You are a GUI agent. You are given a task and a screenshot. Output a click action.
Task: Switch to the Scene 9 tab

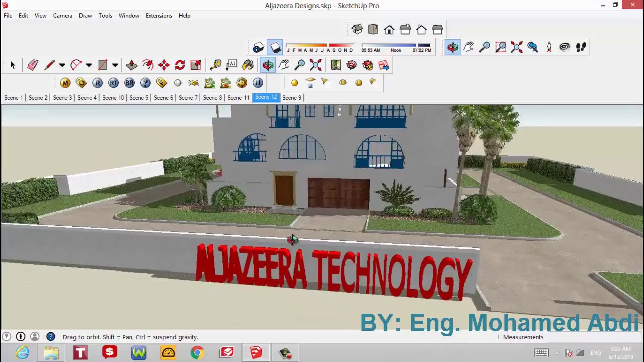(292, 98)
